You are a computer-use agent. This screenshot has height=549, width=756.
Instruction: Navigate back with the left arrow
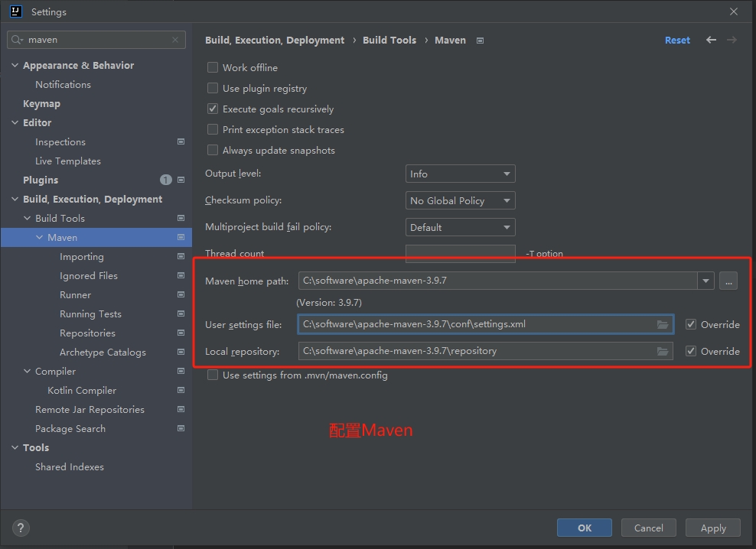click(x=711, y=40)
